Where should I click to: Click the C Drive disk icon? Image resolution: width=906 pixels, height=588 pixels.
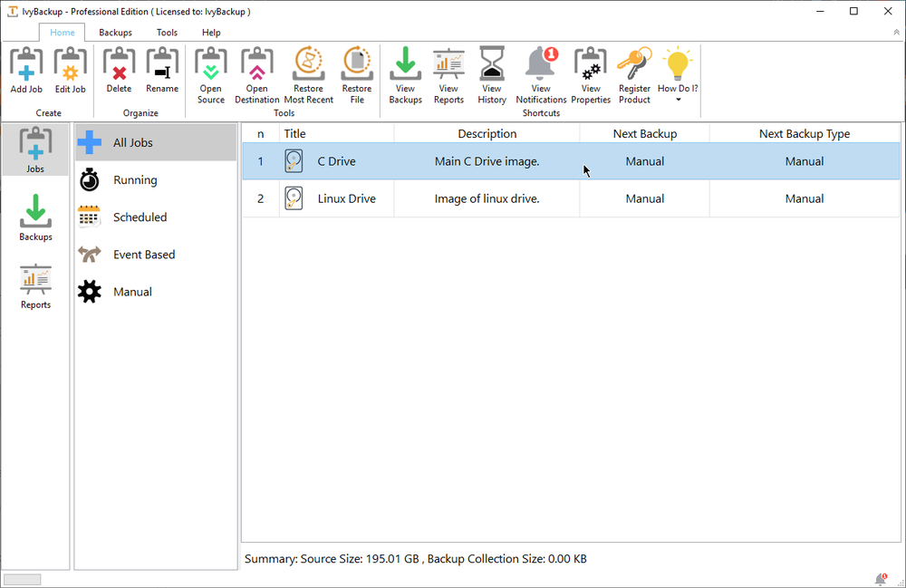pos(294,161)
